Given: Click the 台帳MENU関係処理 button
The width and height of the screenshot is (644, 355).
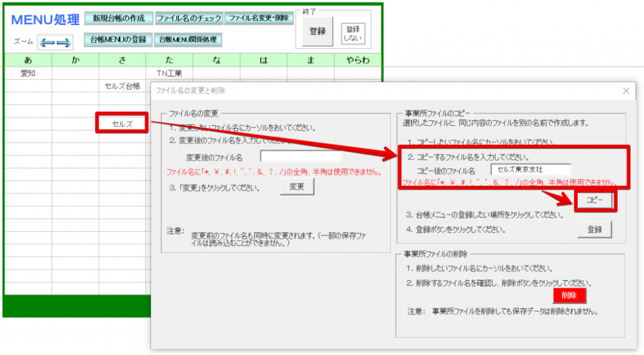Looking at the screenshot, I should click(x=188, y=40).
